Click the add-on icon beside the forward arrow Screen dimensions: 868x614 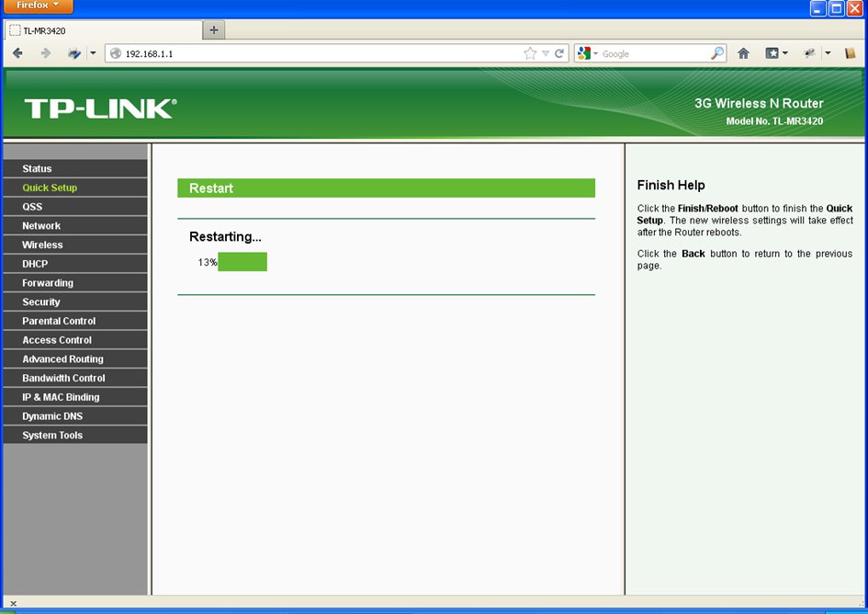74,53
